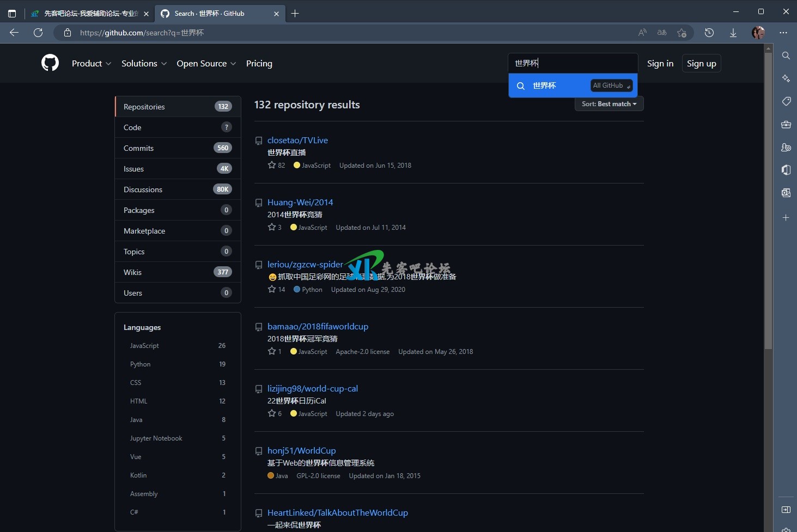Filter results by Python language

pyautogui.click(x=141, y=364)
